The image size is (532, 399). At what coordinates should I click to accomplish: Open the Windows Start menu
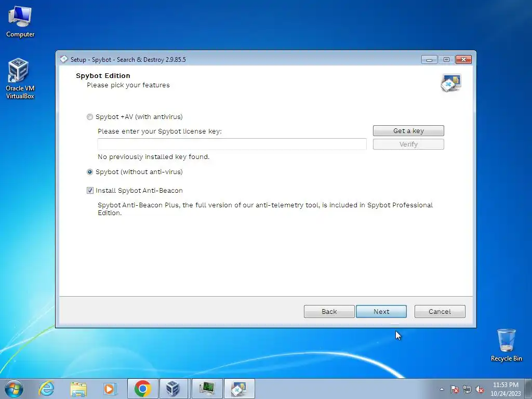[x=14, y=389]
